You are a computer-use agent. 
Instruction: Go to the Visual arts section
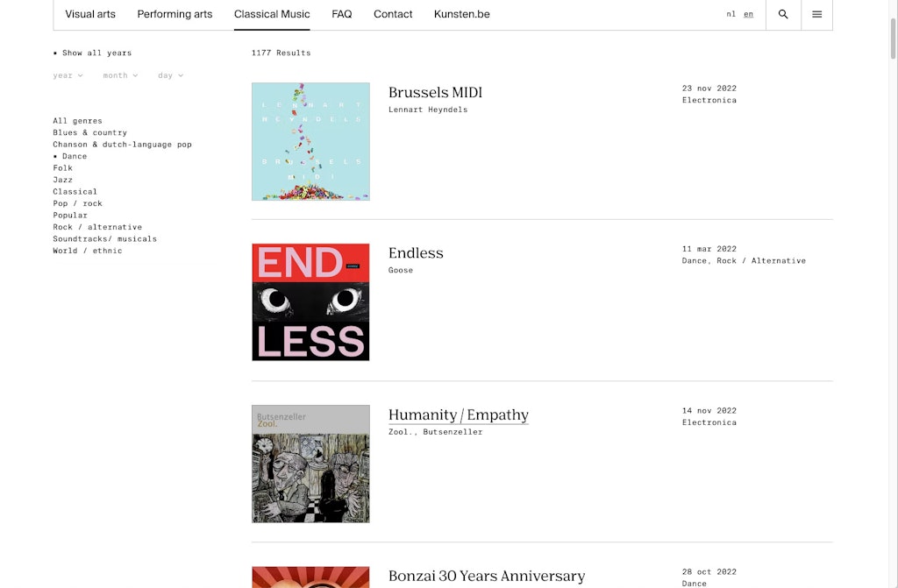tap(90, 14)
